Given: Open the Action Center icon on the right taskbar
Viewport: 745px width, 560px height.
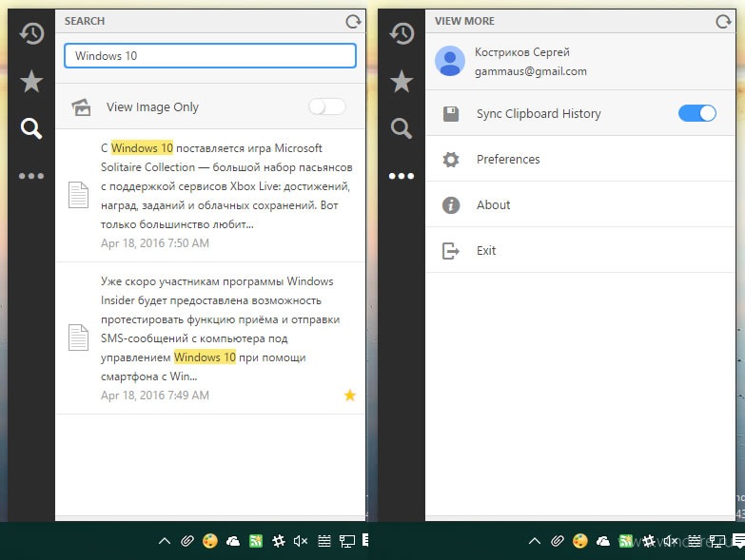Looking at the screenshot, I should coord(738,541).
